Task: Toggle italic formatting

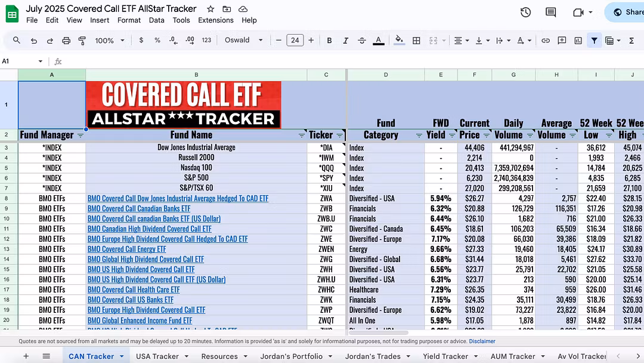Action: click(345, 40)
